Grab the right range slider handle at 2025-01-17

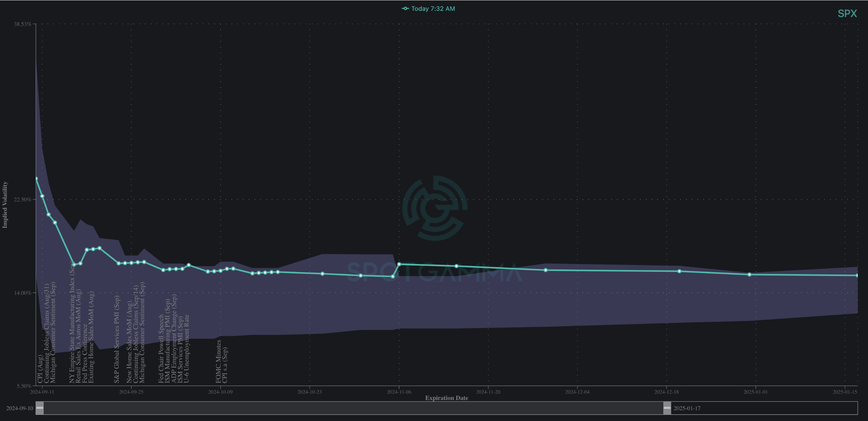click(667, 408)
